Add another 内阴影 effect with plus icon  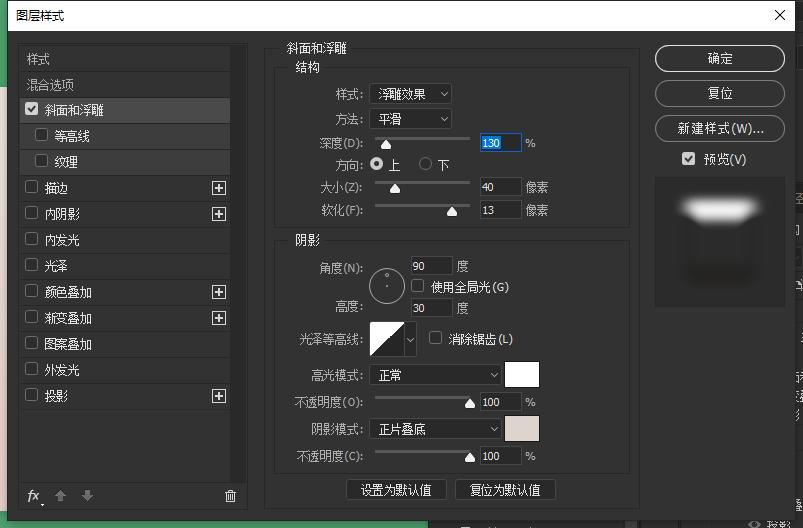[219, 214]
